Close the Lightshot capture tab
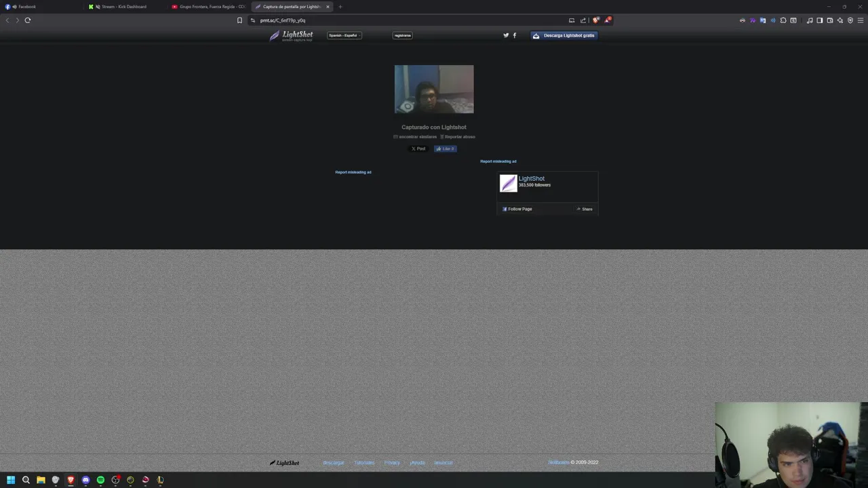 point(328,7)
